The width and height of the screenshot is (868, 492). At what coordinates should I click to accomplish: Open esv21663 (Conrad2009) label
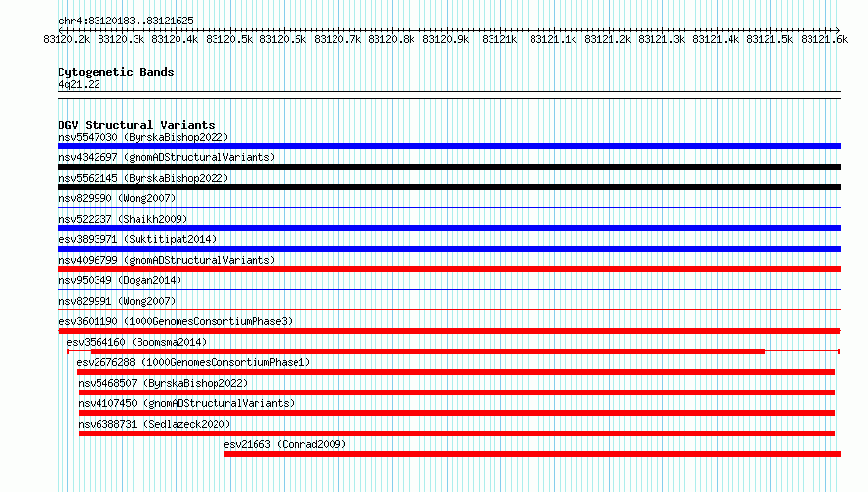point(285,444)
